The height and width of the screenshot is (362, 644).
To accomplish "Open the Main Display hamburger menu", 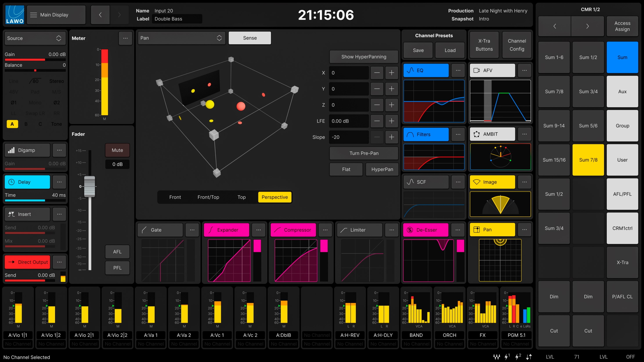I will [x=56, y=15].
